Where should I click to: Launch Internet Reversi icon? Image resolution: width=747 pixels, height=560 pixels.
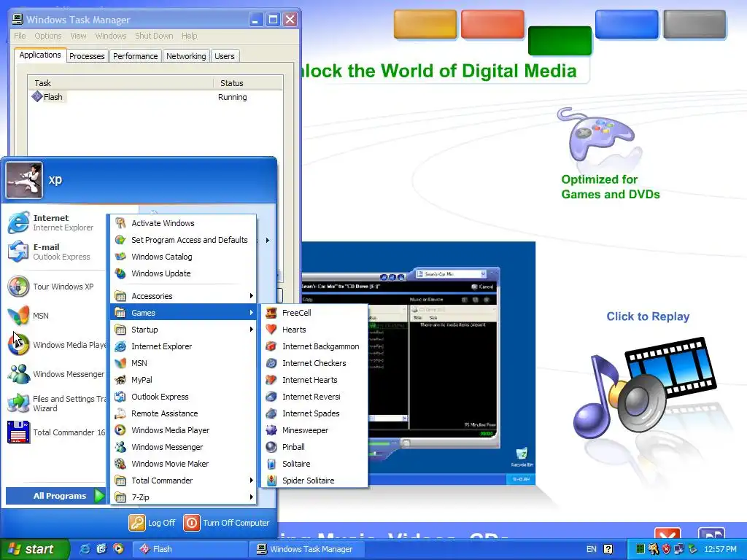(x=271, y=396)
